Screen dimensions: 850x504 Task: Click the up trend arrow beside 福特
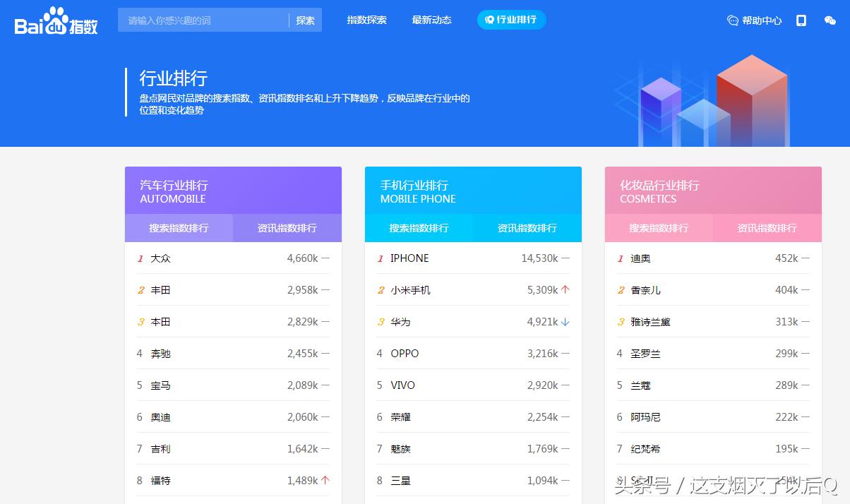point(326,480)
